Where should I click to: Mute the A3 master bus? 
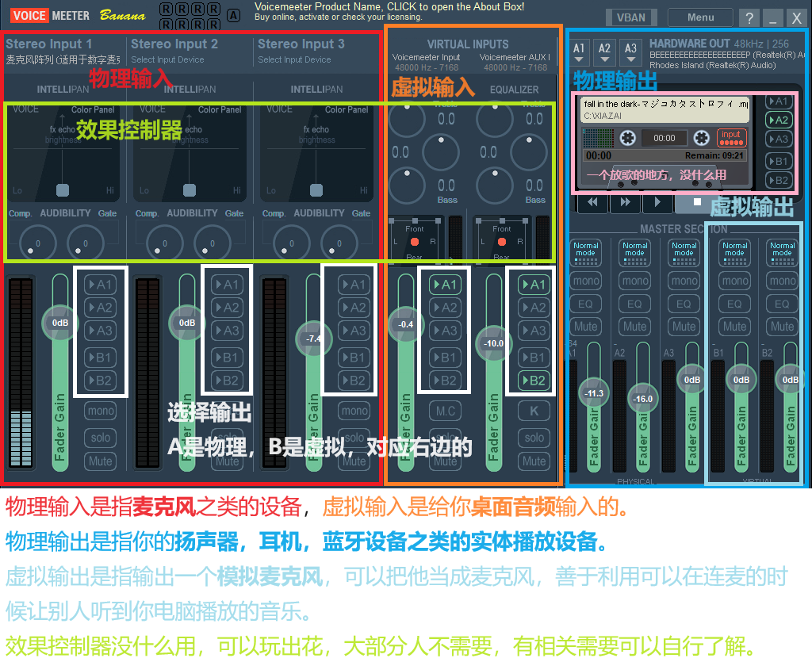684,327
